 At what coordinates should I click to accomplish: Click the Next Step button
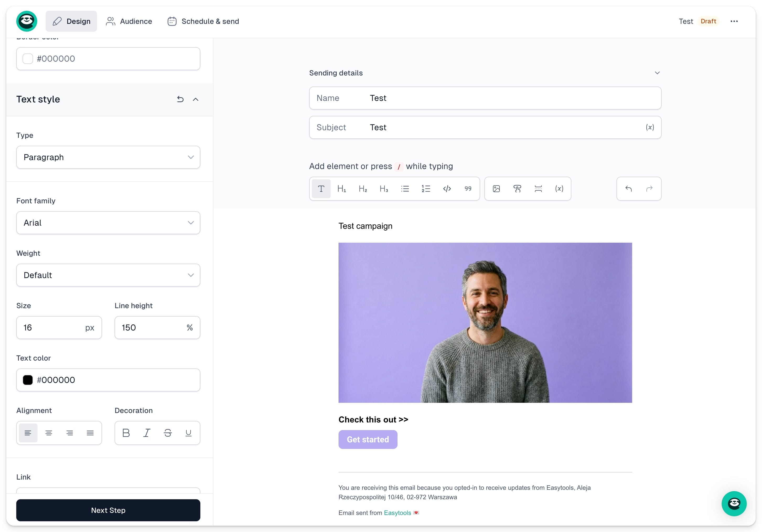[108, 510]
